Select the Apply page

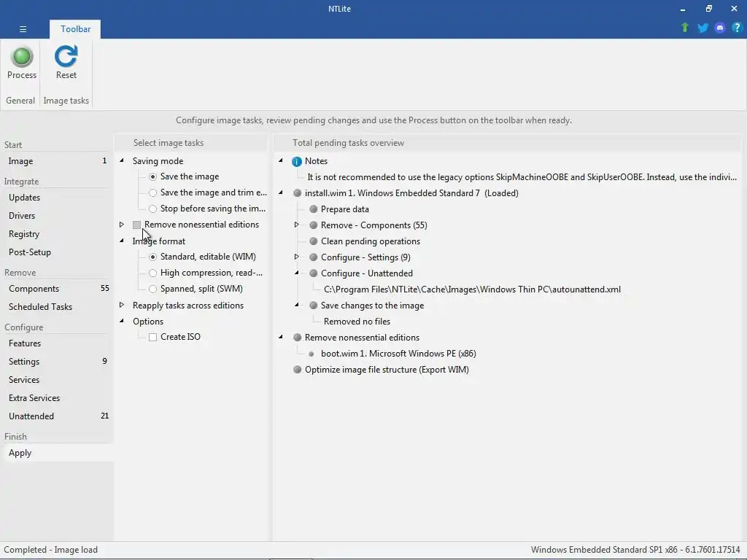57,453
